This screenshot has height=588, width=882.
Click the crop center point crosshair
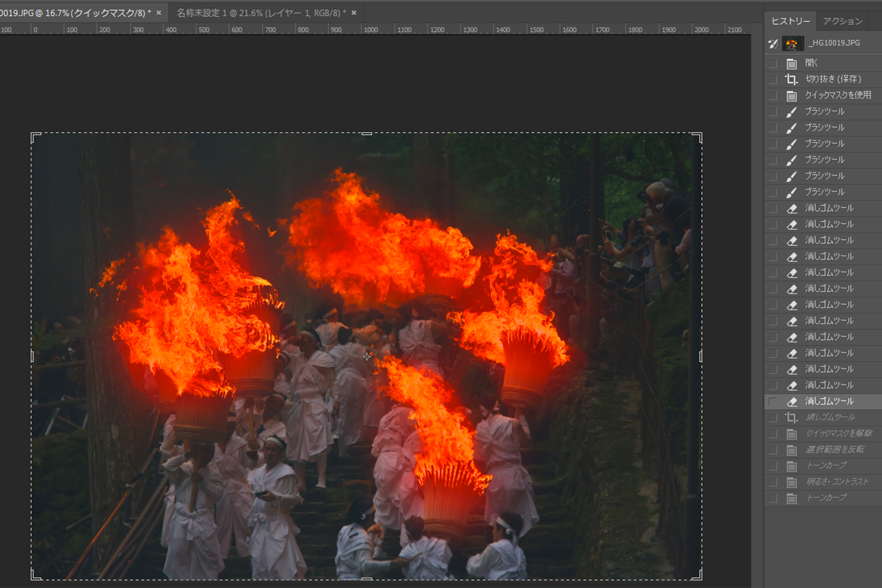point(367,356)
